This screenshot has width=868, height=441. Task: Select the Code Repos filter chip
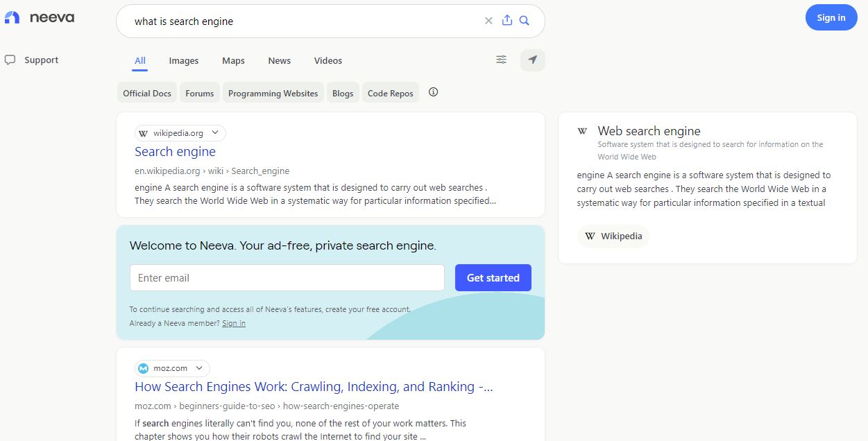point(391,93)
